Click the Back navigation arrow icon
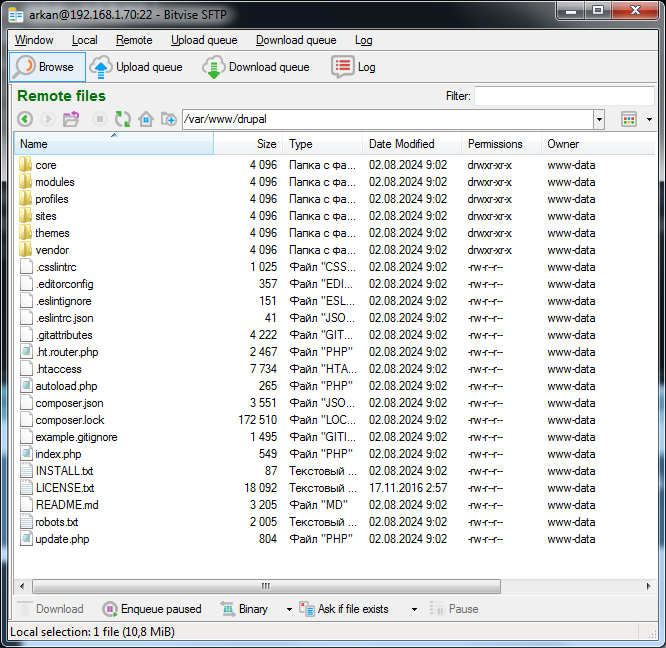This screenshot has height=648, width=666. coord(25,119)
